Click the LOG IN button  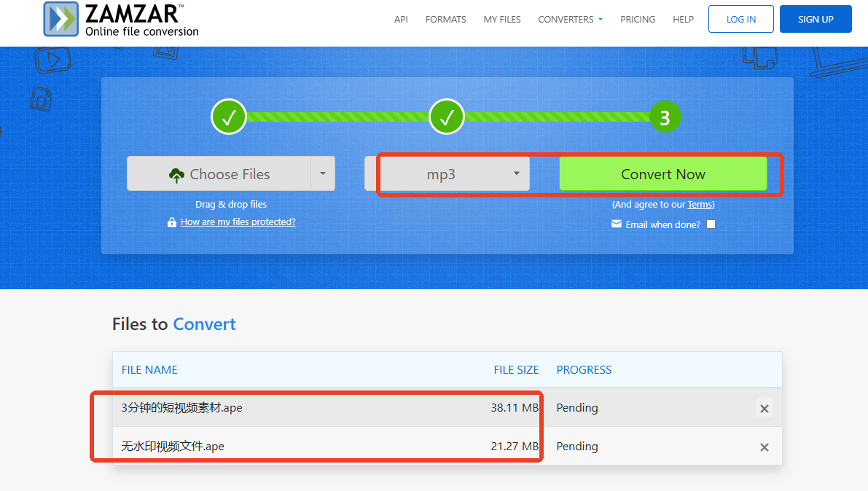tap(740, 20)
